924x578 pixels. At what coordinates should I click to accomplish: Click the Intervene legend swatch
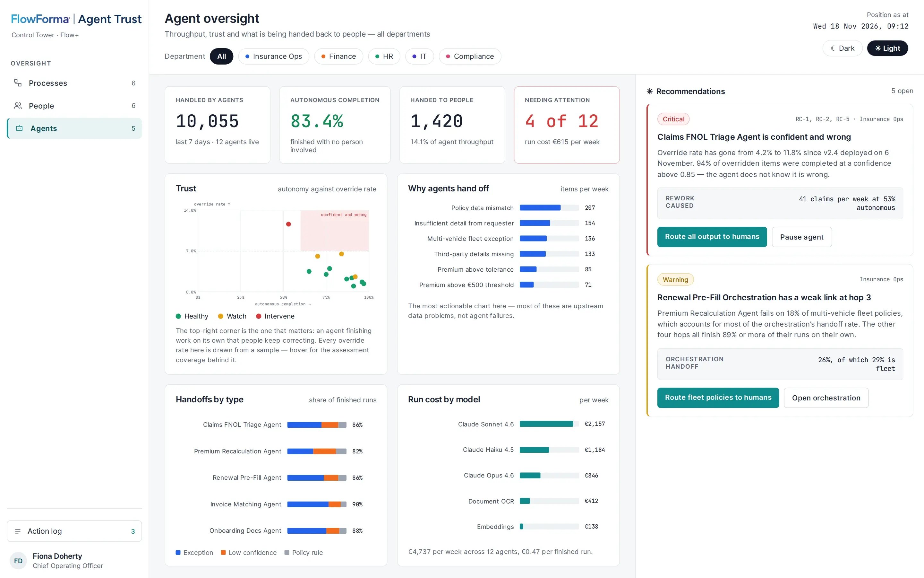click(259, 316)
